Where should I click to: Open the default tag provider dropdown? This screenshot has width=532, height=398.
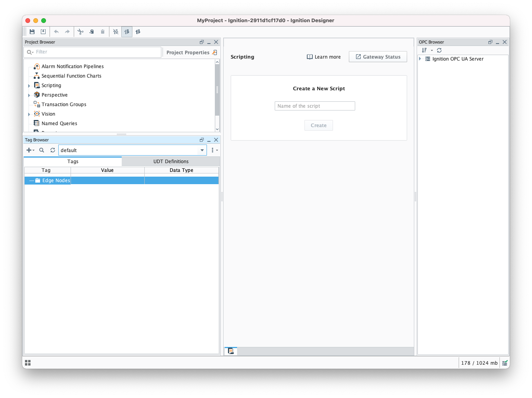click(202, 150)
